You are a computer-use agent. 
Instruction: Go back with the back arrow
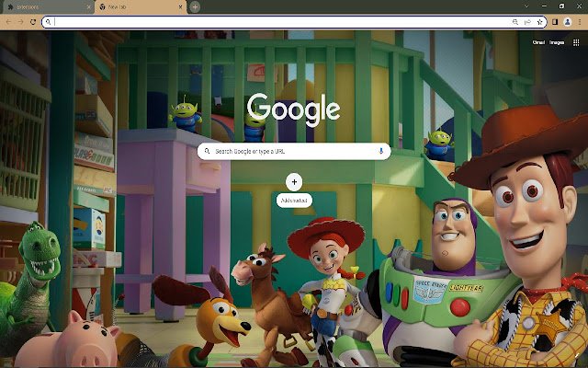(x=8, y=22)
